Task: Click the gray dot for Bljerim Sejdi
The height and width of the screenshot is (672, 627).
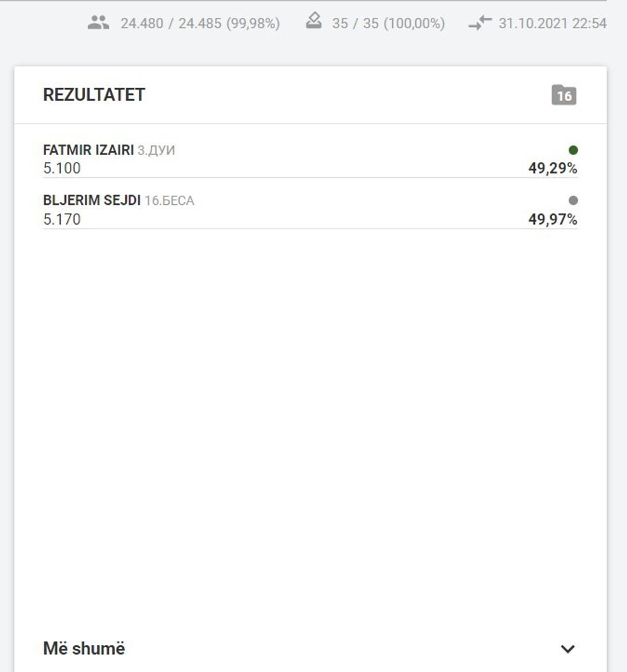Action: tap(573, 201)
